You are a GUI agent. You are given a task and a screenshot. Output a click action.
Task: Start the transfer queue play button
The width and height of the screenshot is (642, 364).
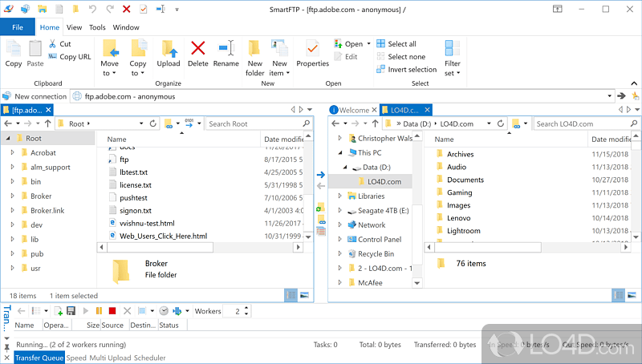point(86,311)
